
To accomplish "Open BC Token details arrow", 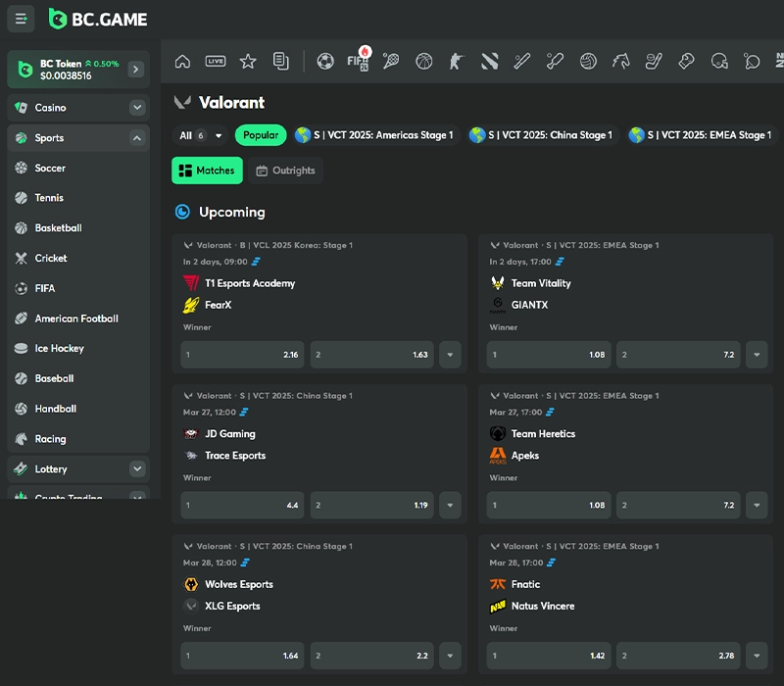I will pos(135,69).
